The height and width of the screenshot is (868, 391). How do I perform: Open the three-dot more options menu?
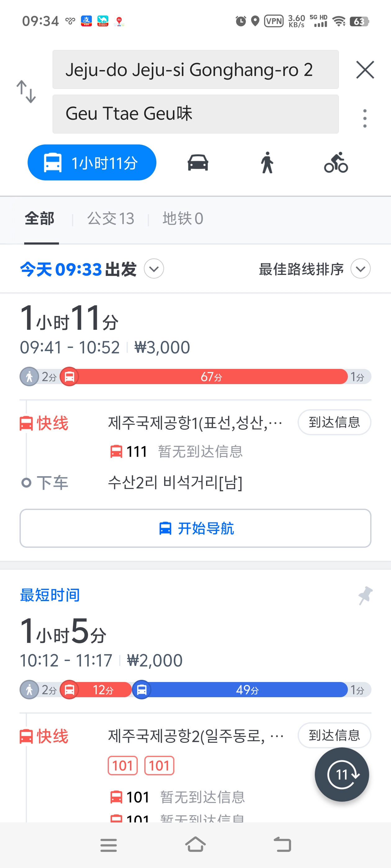365,118
